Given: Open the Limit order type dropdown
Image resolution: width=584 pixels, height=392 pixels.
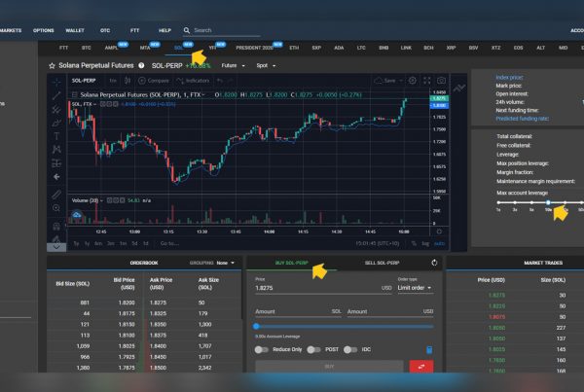Looking at the screenshot, I should (x=415, y=288).
